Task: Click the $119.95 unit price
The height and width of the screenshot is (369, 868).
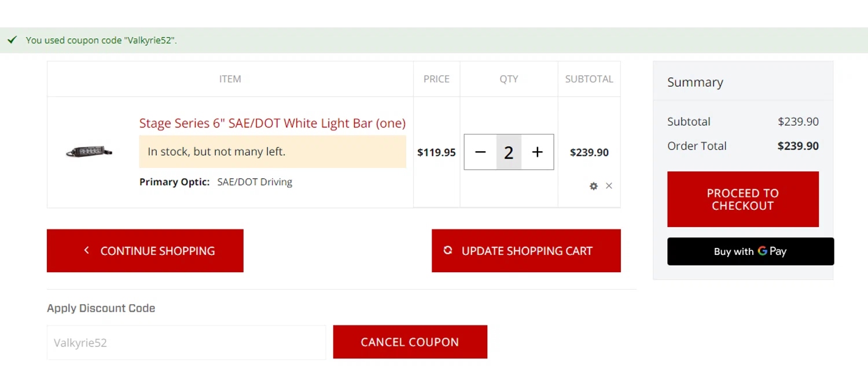Action: [x=436, y=152]
